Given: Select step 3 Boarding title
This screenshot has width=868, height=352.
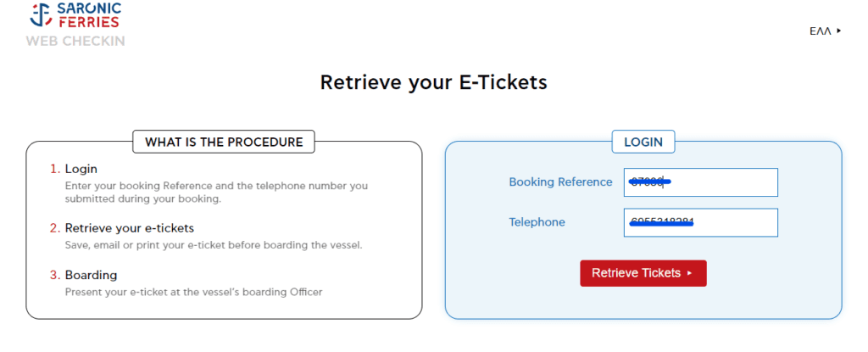Looking at the screenshot, I should pyautogui.click(x=91, y=275).
